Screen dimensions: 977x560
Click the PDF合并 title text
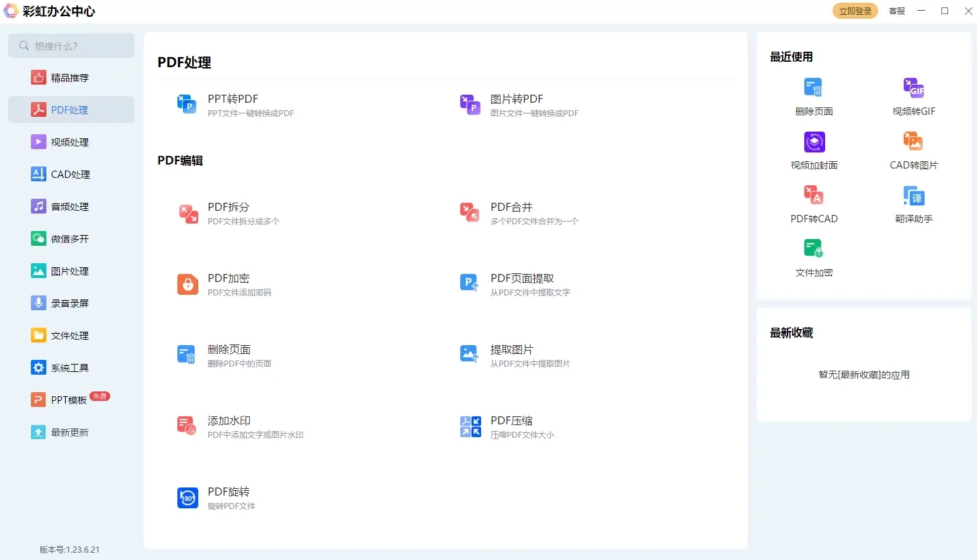tap(511, 207)
